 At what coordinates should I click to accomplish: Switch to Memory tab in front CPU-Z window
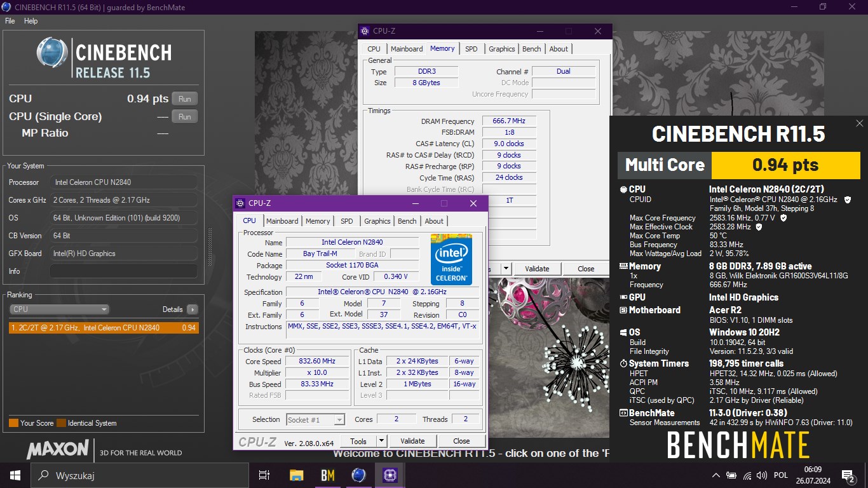click(x=318, y=221)
